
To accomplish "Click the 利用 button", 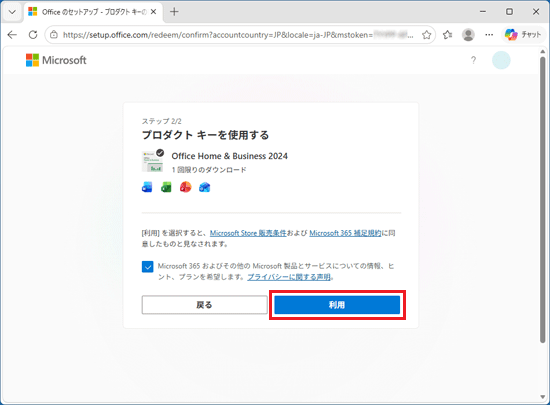I will [337, 305].
